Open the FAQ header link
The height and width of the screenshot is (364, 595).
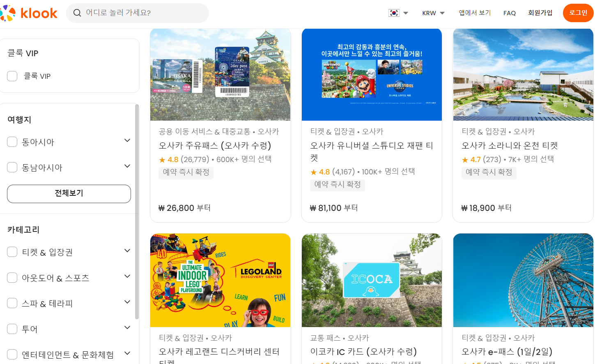[510, 13]
